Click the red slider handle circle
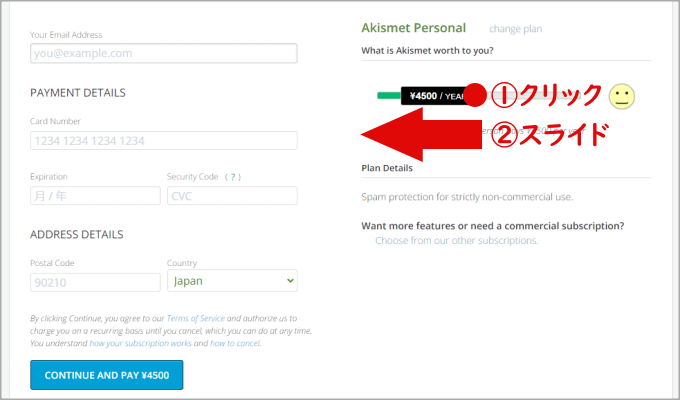 (477, 96)
